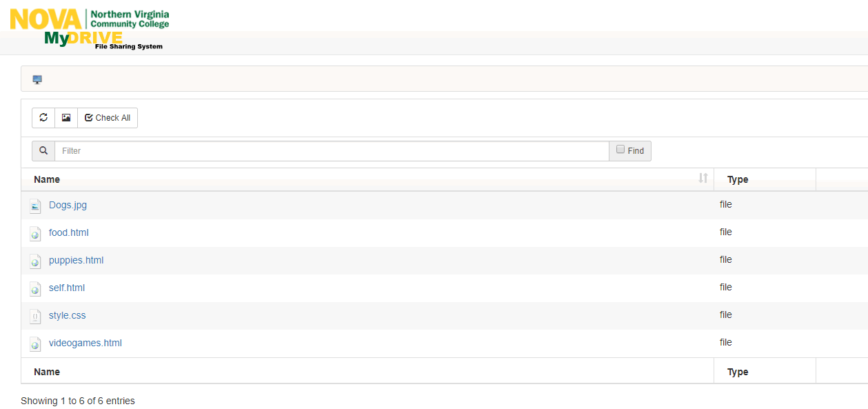Open the style.css file link

tap(67, 315)
